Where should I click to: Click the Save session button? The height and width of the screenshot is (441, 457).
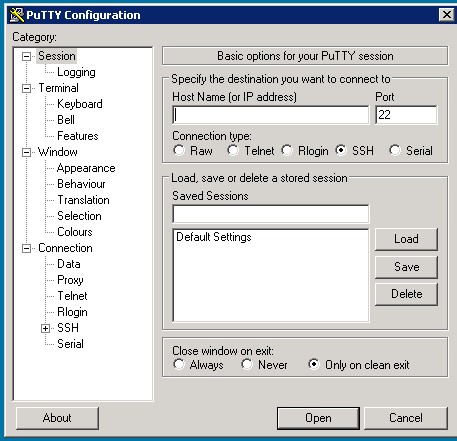pos(406,267)
